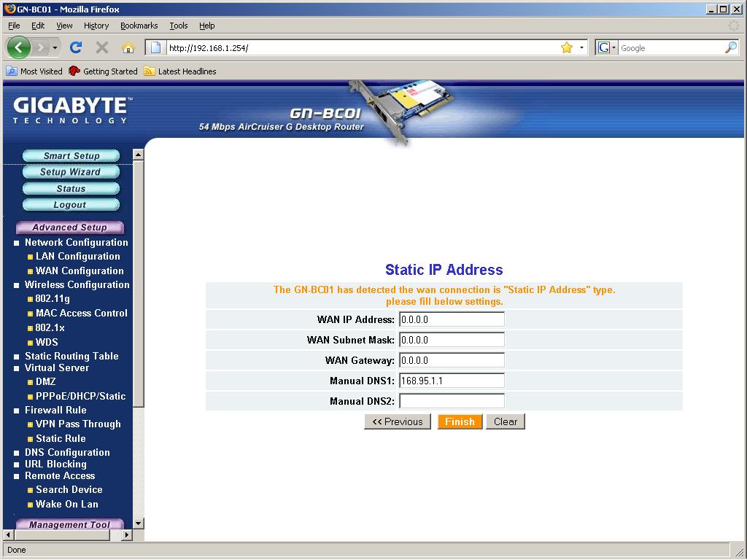Click the Setup Wizard button

coord(71,172)
